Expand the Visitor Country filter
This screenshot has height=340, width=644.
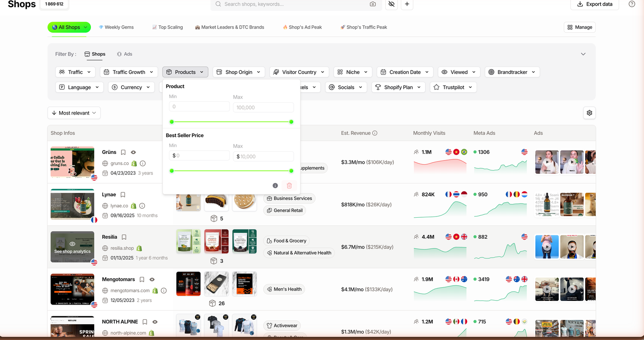[x=299, y=72]
